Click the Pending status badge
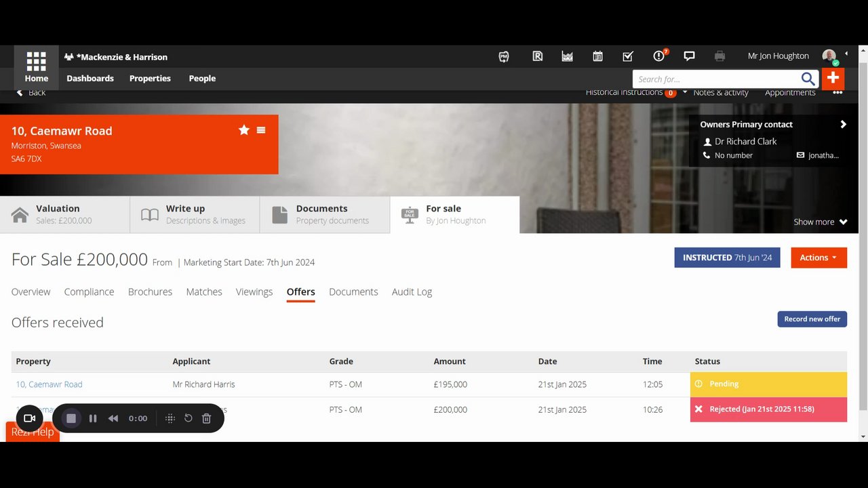 pos(768,384)
